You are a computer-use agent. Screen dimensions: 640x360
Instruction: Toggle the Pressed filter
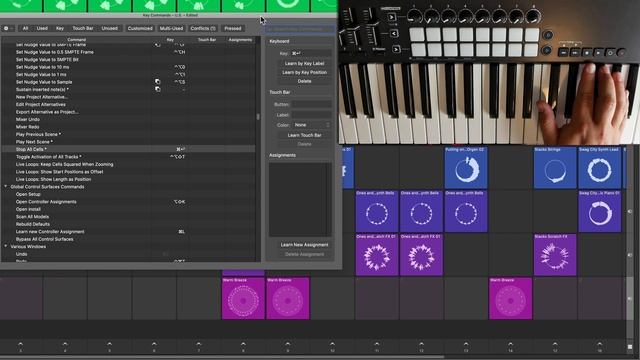click(233, 28)
